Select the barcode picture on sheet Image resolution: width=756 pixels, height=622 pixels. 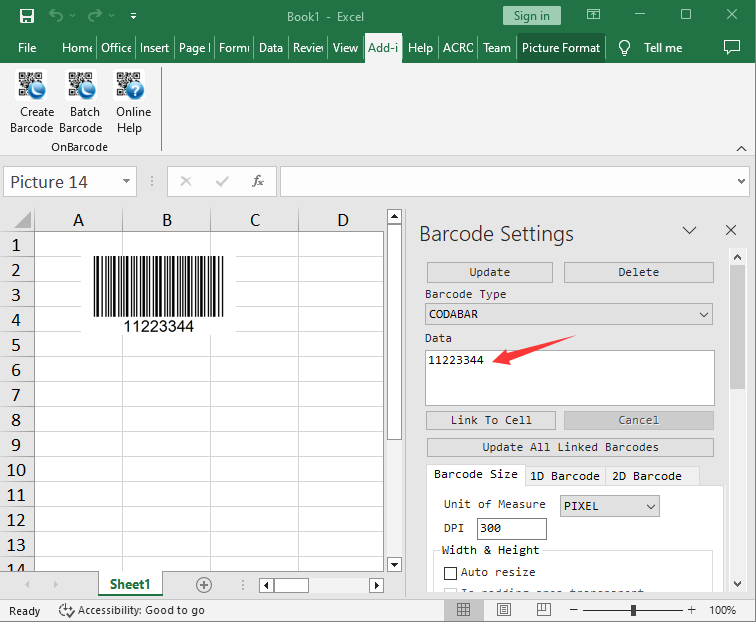pyautogui.click(x=159, y=294)
